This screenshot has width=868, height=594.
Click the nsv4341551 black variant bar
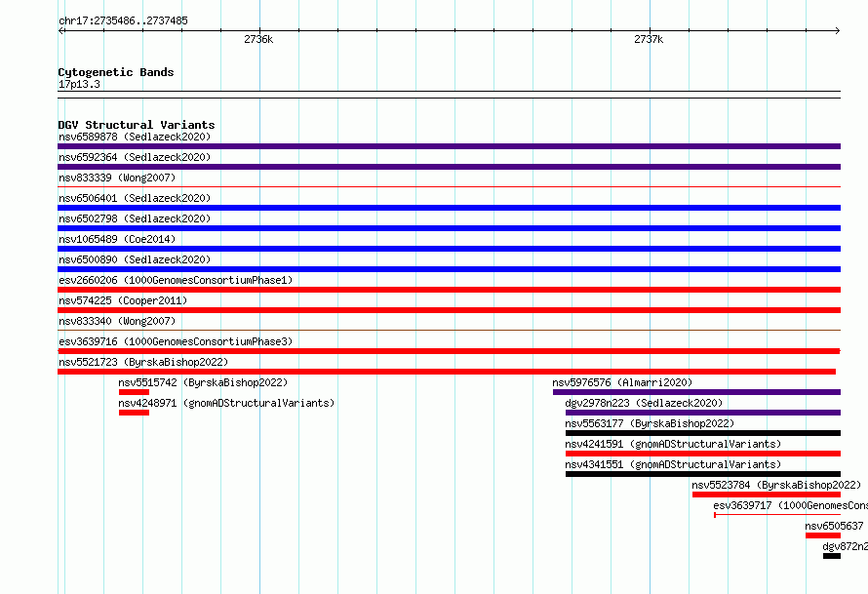tap(703, 474)
